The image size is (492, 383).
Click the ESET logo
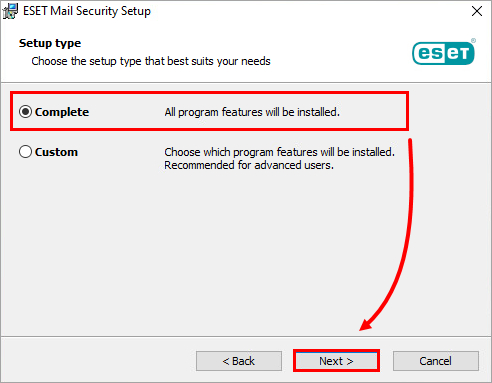444,53
